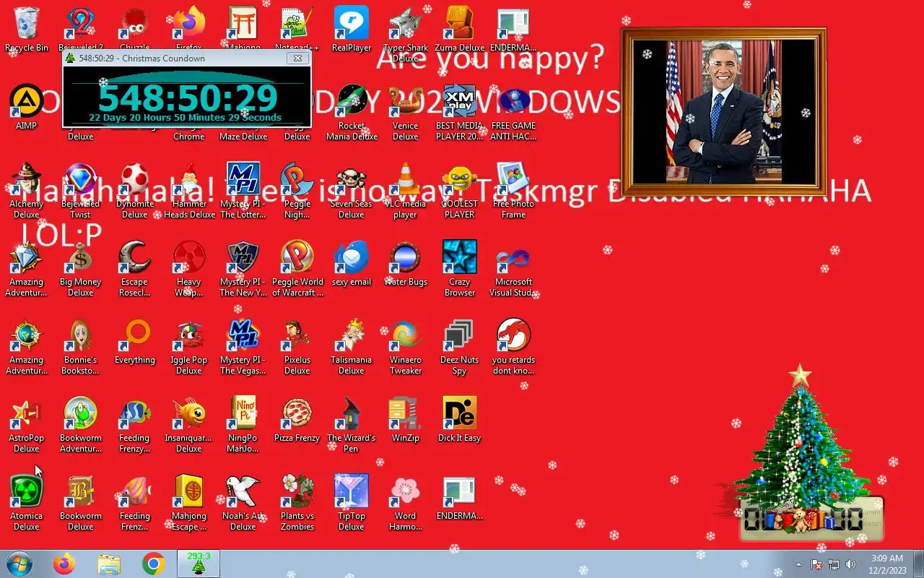Image resolution: width=924 pixels, height=578 pixels.
Task: Click the Pizza Frenzy icon
Action: (x=297, y=419)
